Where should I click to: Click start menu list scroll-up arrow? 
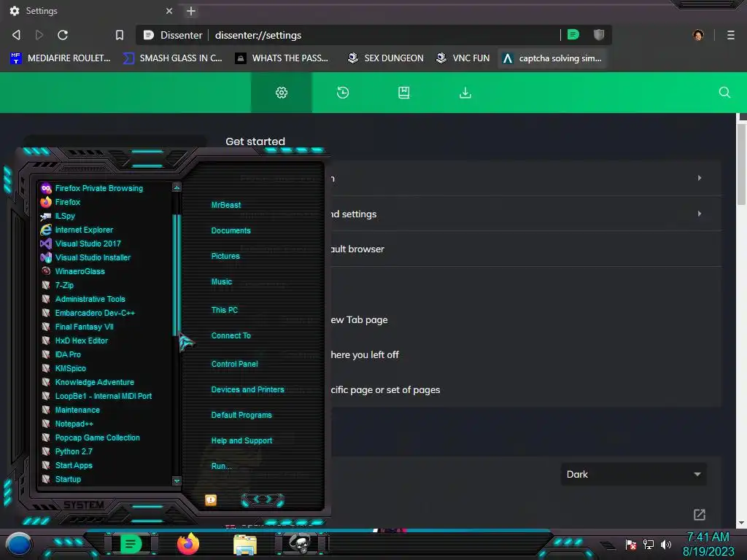point(177,187)
